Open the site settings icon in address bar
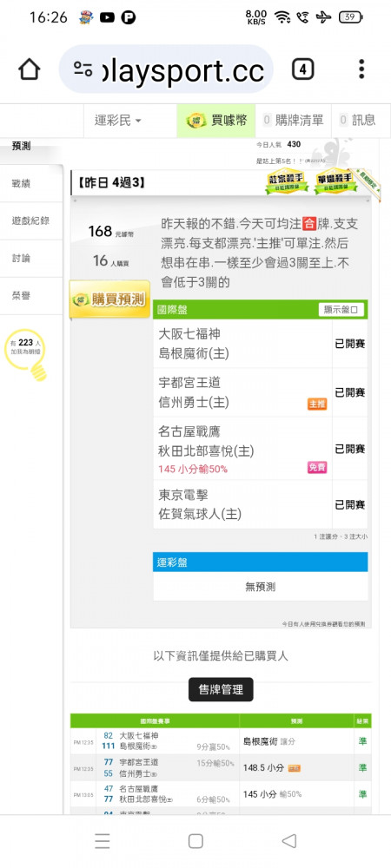The height and width of the screenshot is (868, 391). pyautogui.click(x=83, y=69)
